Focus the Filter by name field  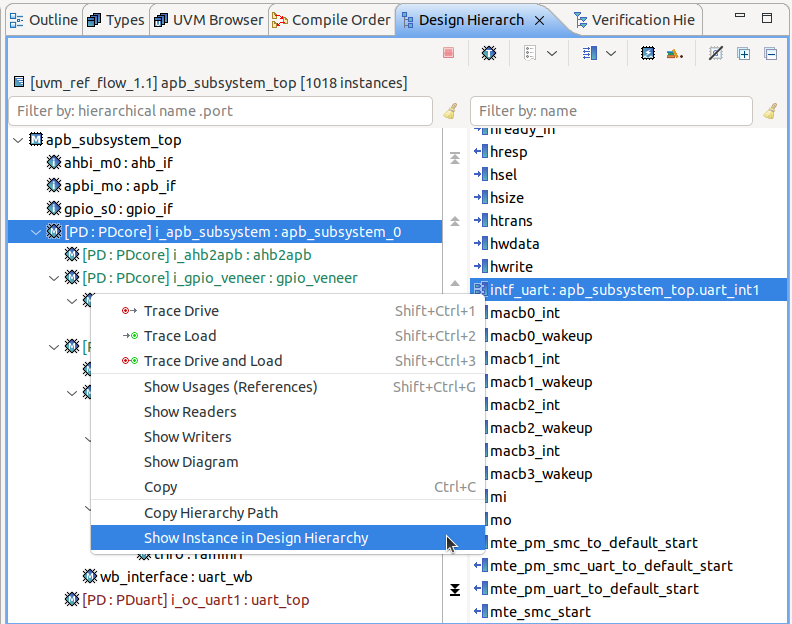coord(611,111)
